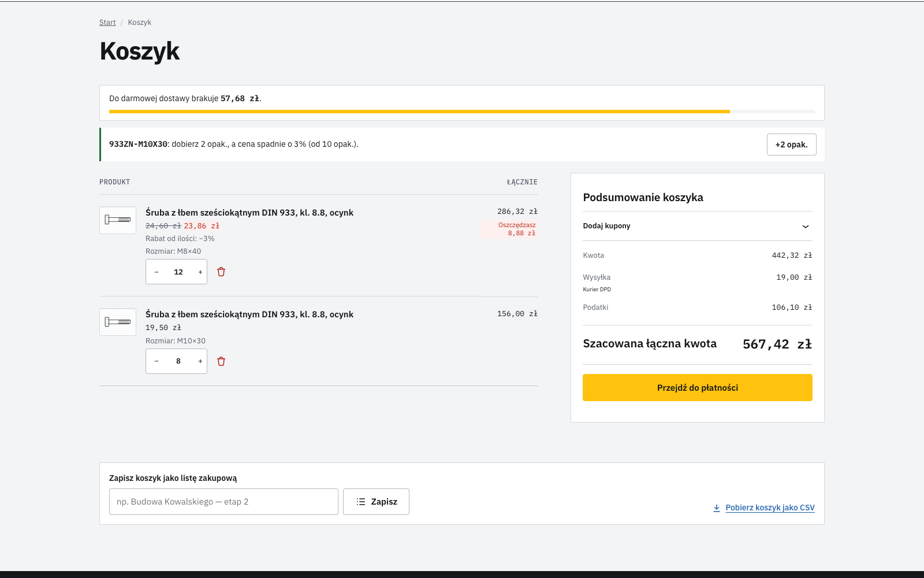Viewport: 924px width, 578px height.
Task: Click Kwota value 442,32 zł
Action: click(x=792, y=255)
